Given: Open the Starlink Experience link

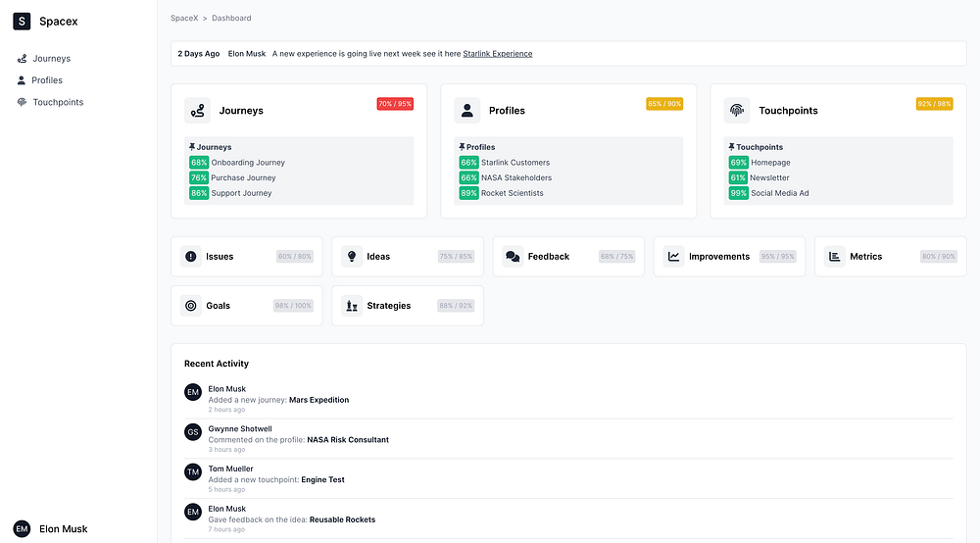Looking at the screenshot, I should click(x=498, y=54).
